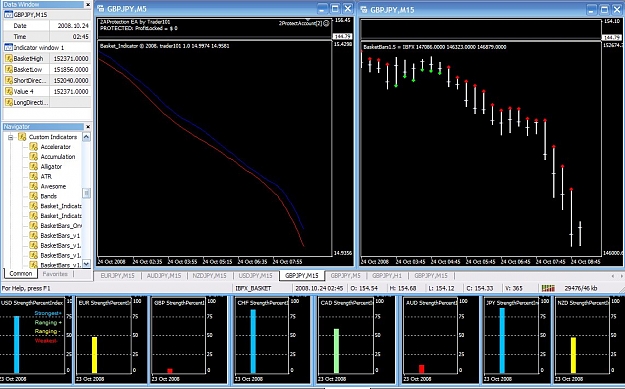Select the Alligator indicator in Navigator

51,167
